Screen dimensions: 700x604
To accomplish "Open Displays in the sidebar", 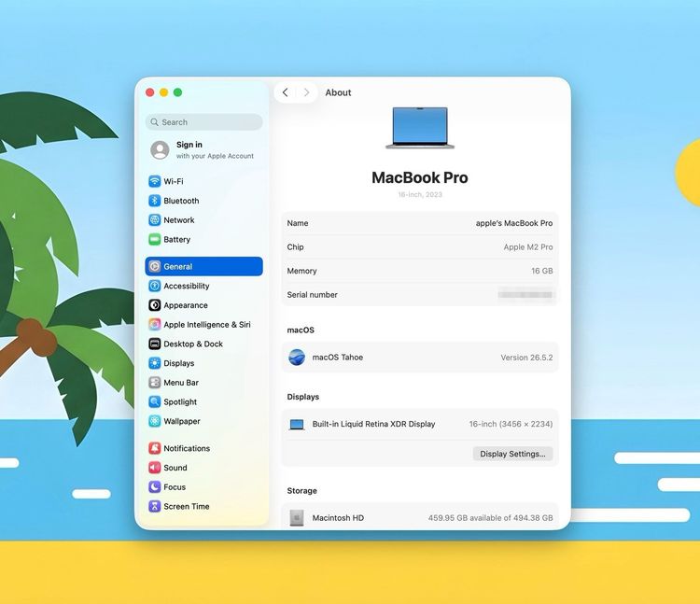I will (203, 363).
